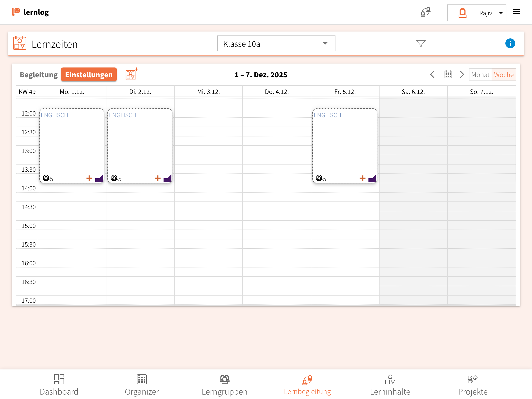Click the group icon on Friday's Englisch block
Screen dimensions: 532x399
[319, 178]
